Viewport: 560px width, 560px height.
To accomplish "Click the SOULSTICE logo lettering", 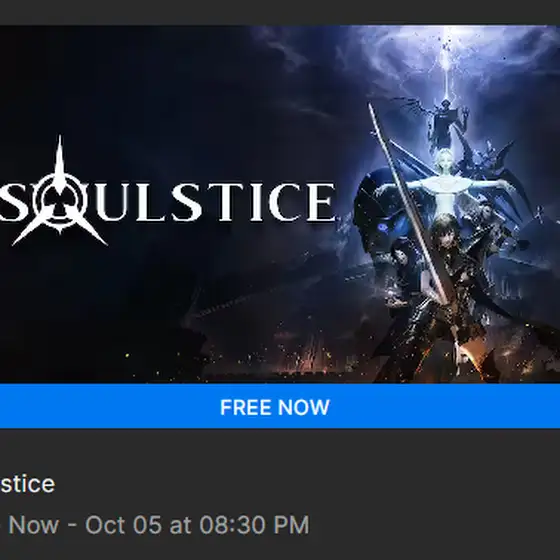I will click(167, 202).
